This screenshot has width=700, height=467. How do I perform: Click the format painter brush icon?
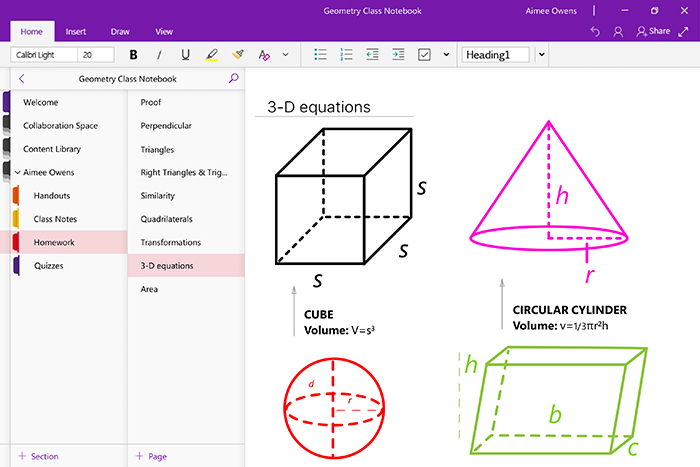pos(237,55)
